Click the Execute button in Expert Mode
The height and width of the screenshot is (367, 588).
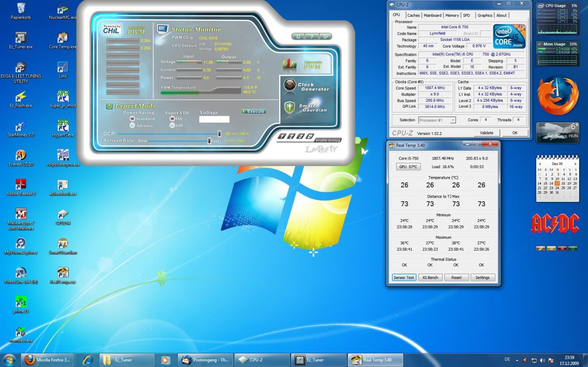point(253,111)
